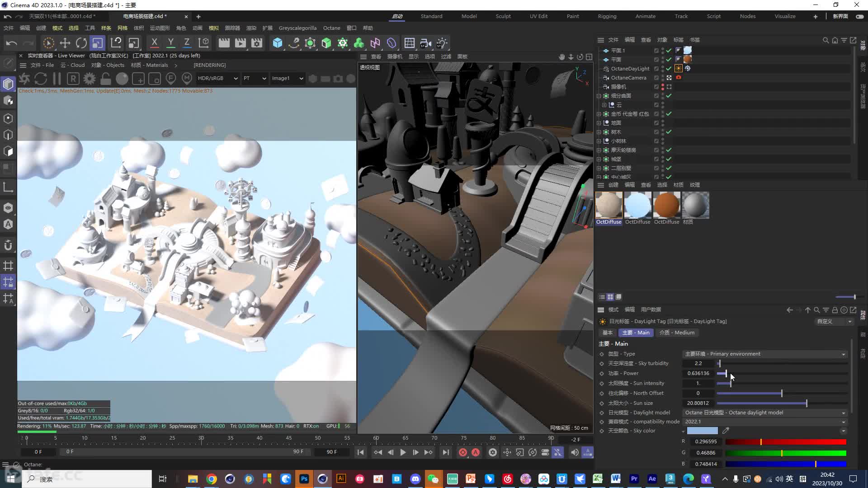
Task: Toggle Z axis lock
Action: (x=187, y=43)
